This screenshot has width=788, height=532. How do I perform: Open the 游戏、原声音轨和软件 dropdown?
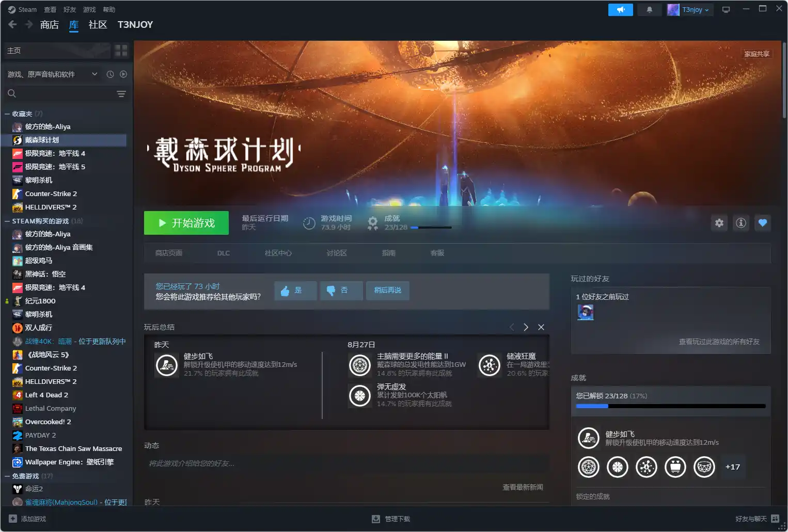pyautogui.click(x=52, y=74)
